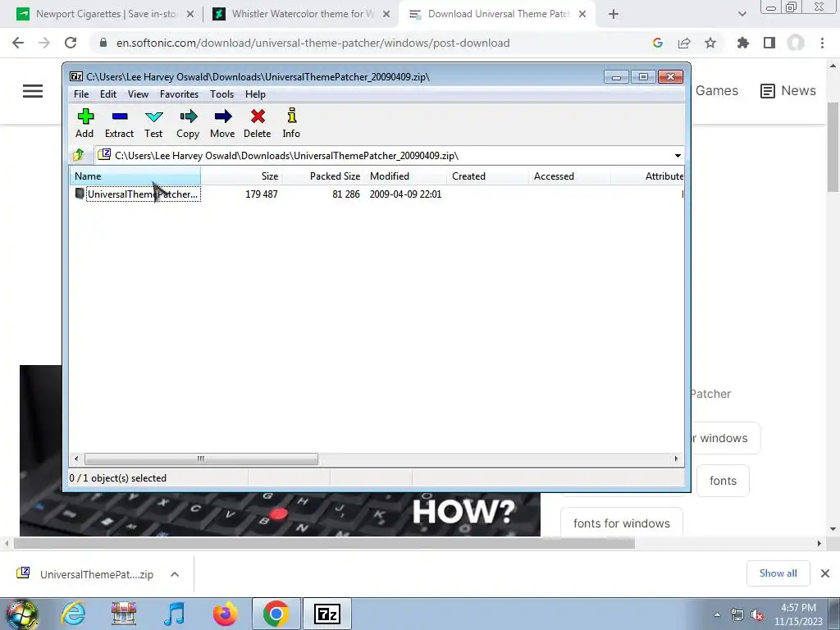The image size is (840, 630).
Task: Open the Games link on Softonic
Action: tap(717, 90)
